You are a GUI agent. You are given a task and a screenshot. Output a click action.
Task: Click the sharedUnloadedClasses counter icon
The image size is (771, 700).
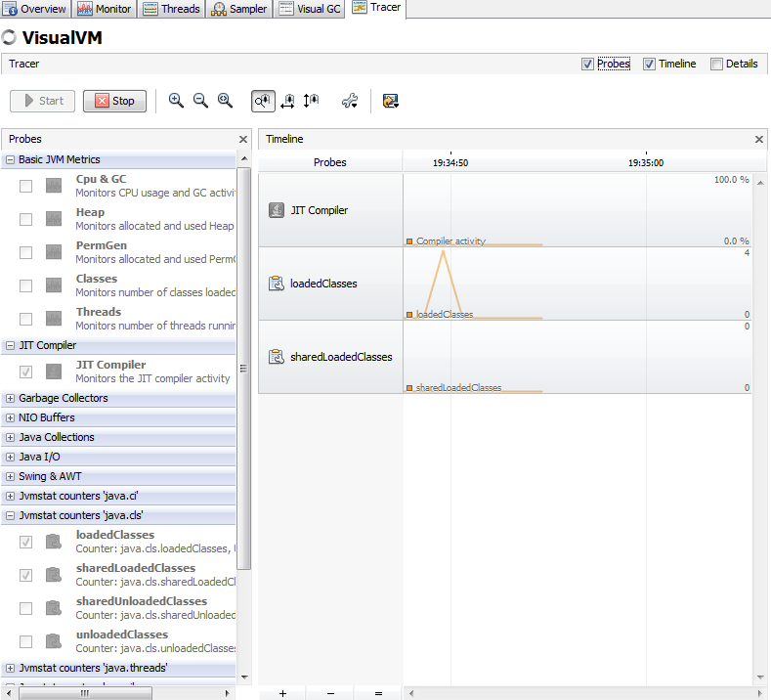(54, 608)
